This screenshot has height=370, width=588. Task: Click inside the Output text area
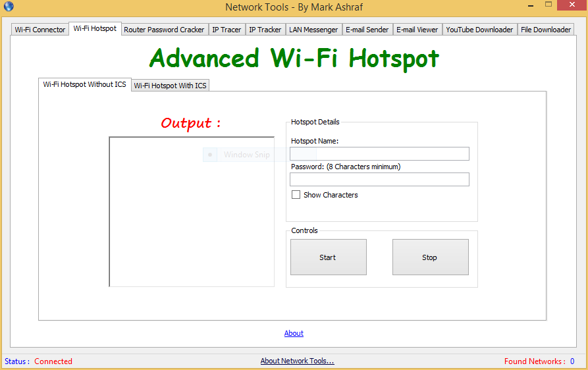pos(192,217)
